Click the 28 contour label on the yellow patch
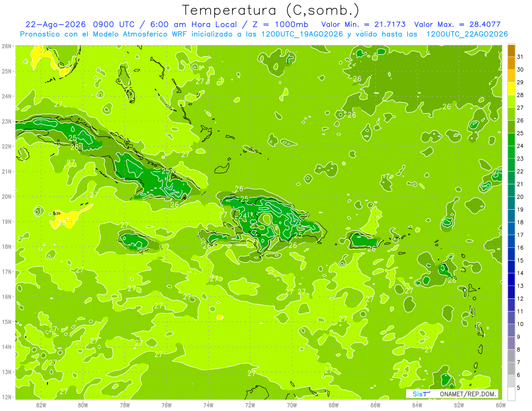Screen dimensions: 532x411 (62, 223)
